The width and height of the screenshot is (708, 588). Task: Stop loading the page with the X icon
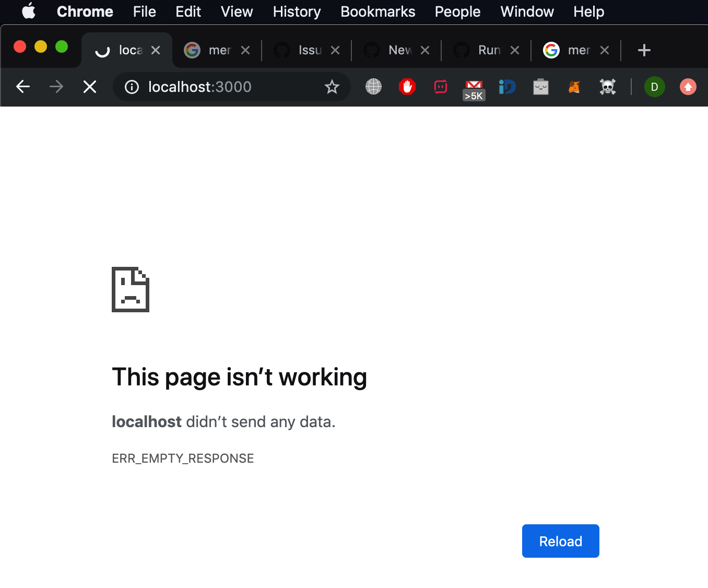(90, 87)
